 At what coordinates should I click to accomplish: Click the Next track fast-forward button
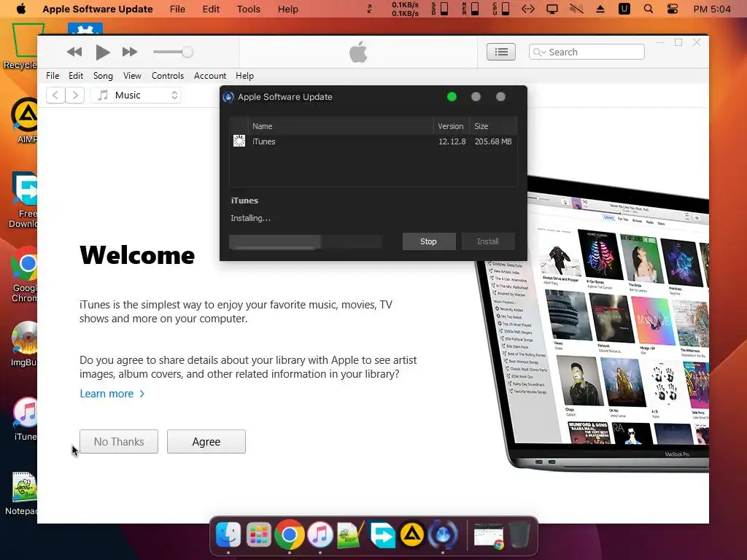(130, 52)
